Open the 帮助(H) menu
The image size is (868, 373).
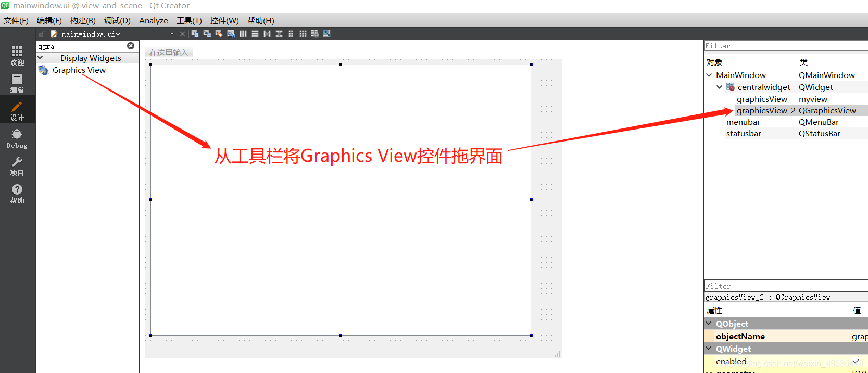click(261, 21)
